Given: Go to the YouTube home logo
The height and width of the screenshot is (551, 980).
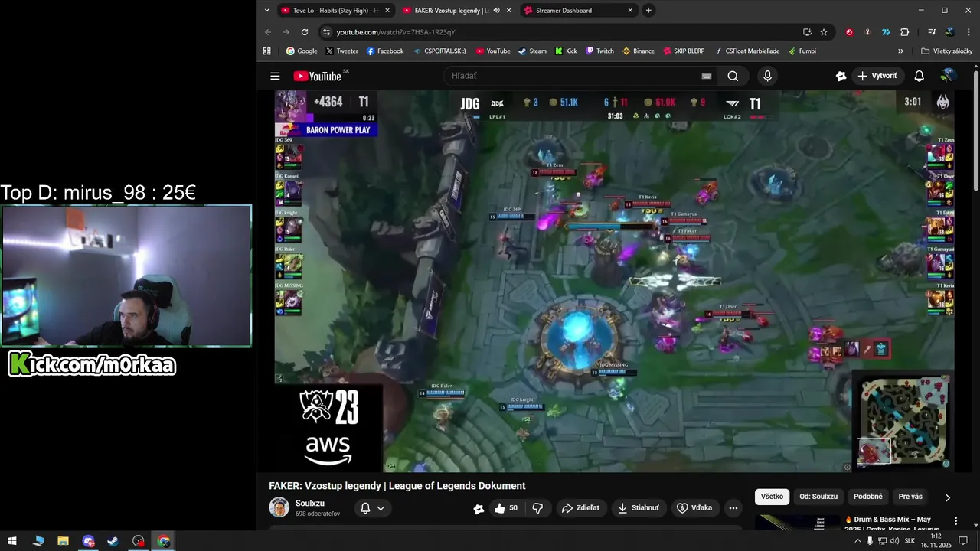Looking at the screenshot, I should 317,76.
